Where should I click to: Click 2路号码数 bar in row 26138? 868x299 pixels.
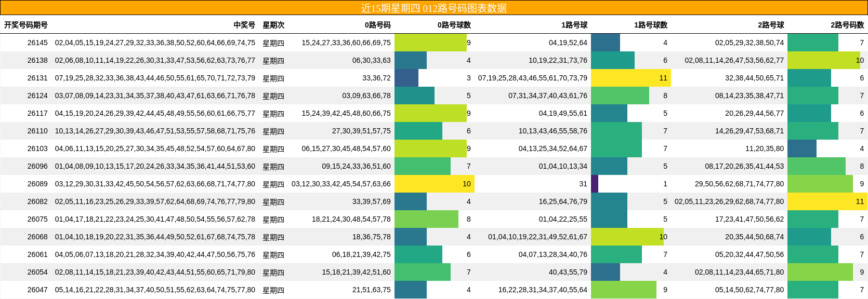click(824, 60)
